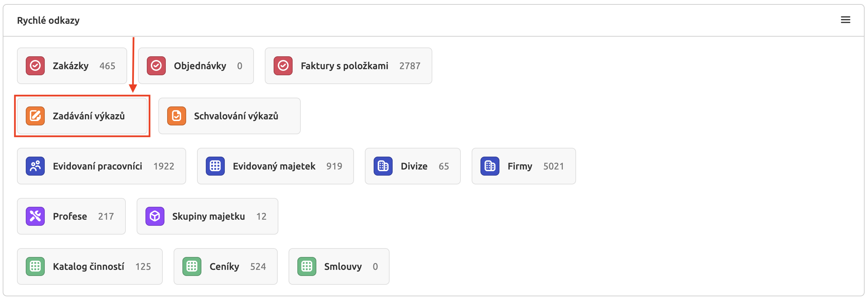Click the Faktury s položkami icon
Viewport: 868px width, 299px height.
point(283,65)
